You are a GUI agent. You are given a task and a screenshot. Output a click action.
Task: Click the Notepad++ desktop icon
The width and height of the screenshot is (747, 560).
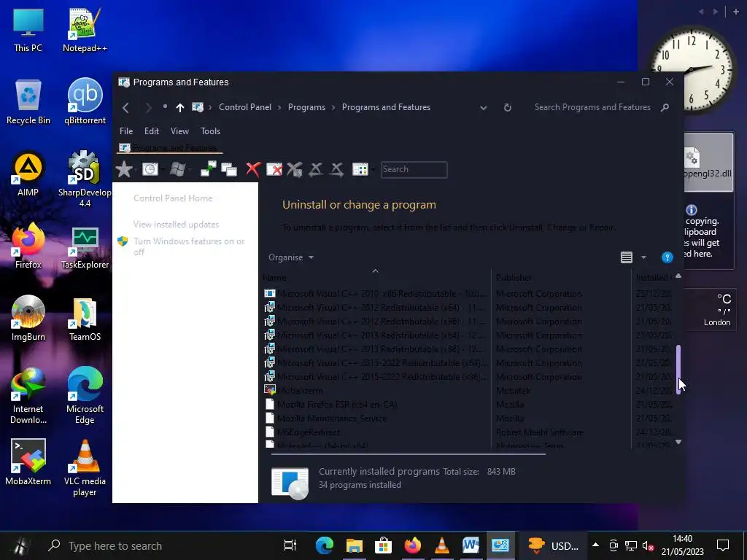point(85,30)
